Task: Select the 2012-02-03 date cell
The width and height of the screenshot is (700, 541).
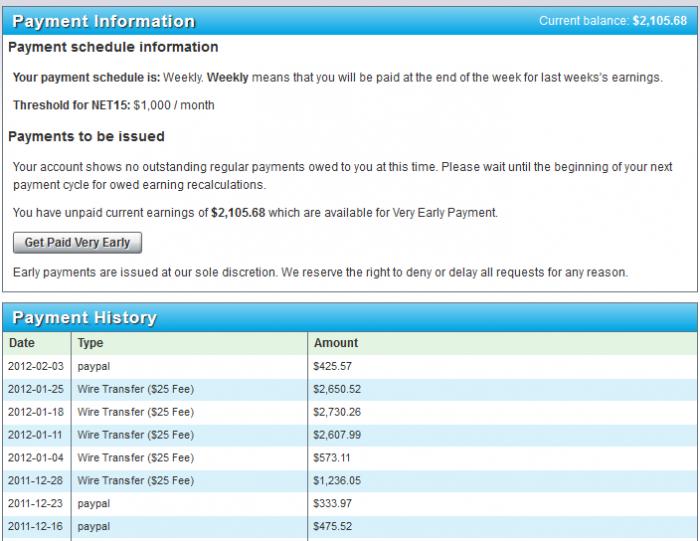Action: [x=36, y=366]
